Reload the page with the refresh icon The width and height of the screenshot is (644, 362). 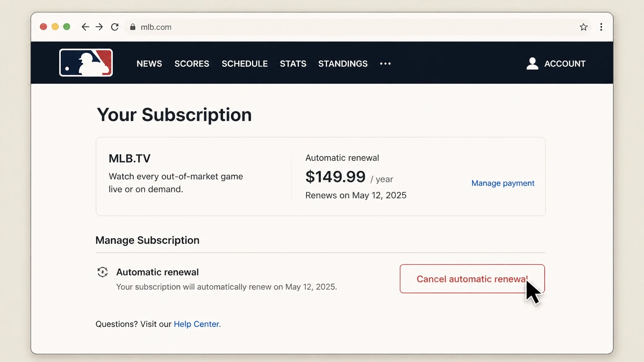[x=114, y=27]
